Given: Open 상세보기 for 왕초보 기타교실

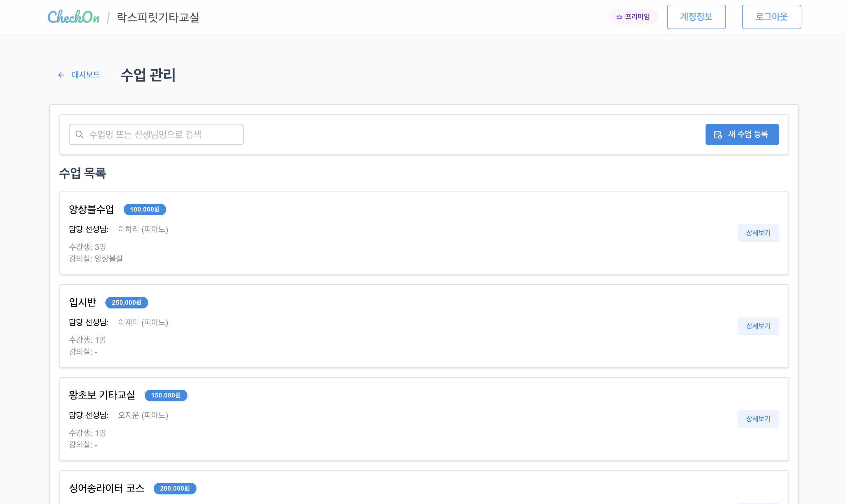Looking at the screenshot, I should (x=758, y=419).
